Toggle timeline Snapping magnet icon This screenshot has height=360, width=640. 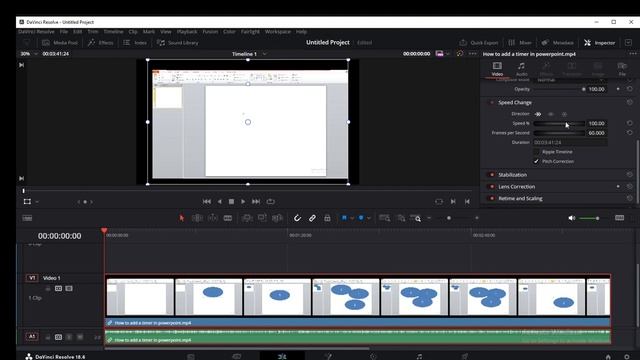pos(298,218)
